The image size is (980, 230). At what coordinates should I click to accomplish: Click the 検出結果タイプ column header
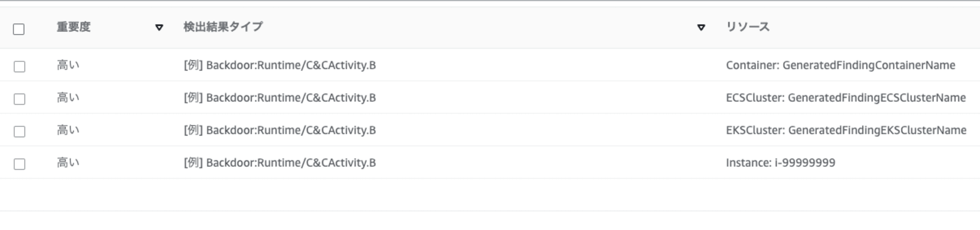(x=223, y=27)
